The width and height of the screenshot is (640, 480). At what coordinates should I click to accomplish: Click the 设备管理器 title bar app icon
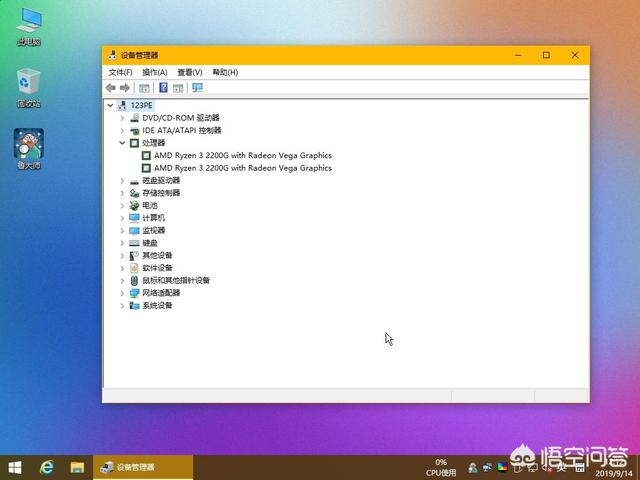pos(112,55)
